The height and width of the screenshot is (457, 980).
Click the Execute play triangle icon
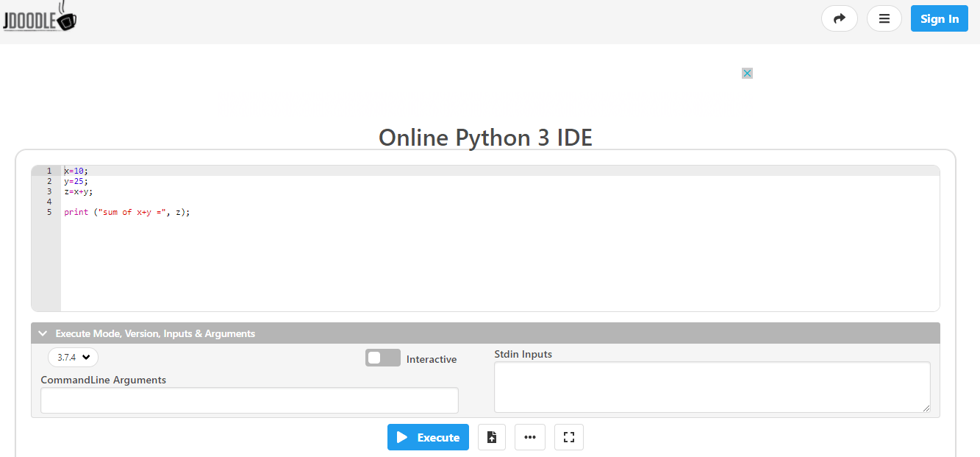[402, 436]
